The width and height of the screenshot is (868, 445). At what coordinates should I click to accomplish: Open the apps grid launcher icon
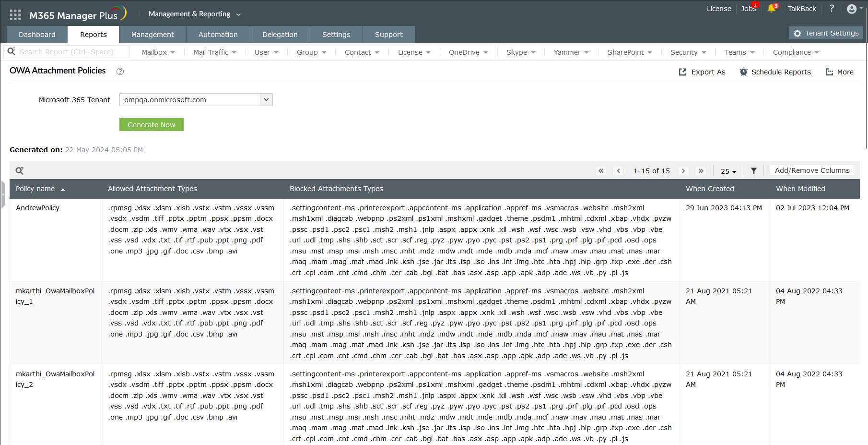15,15
